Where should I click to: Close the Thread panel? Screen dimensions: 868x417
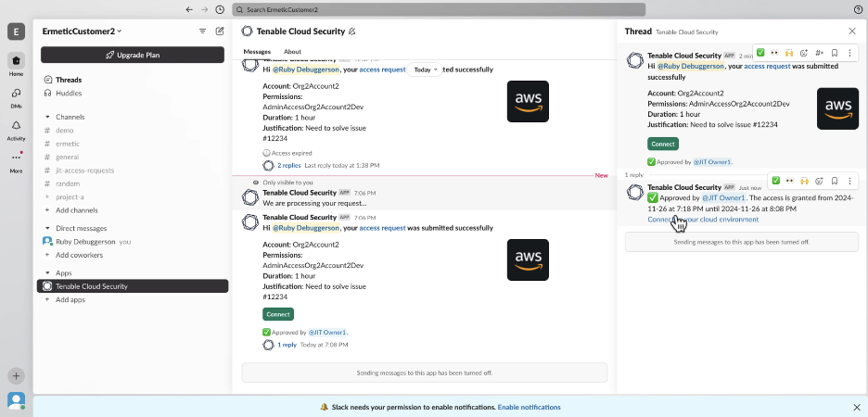(852, 32)
